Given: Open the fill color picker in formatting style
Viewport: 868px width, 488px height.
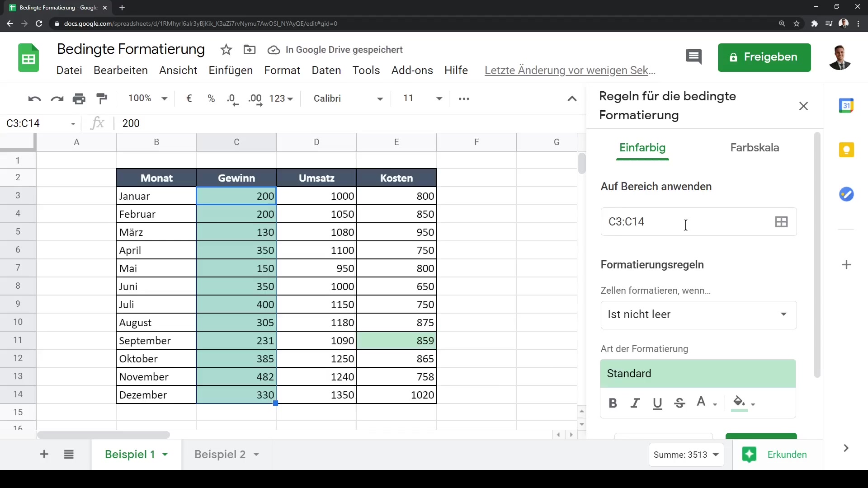Looking at the screenshot, I should (743, 402).
